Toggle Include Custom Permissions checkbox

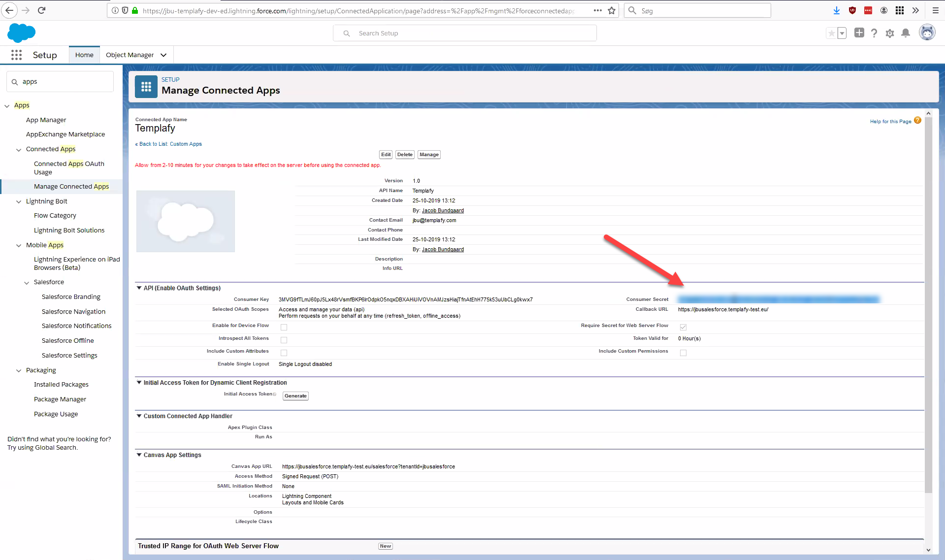(x=683, y=353)
